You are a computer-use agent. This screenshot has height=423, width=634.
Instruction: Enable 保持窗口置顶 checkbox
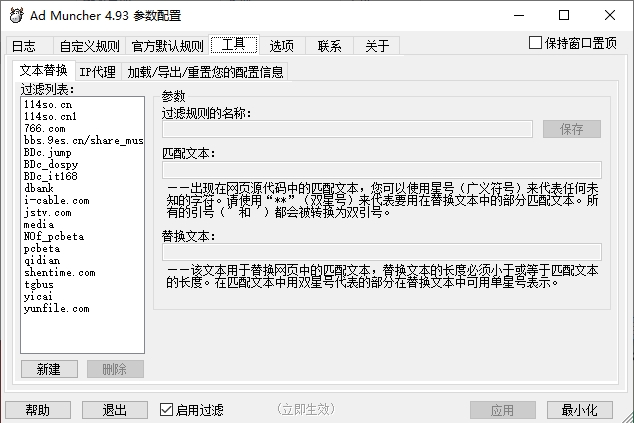point(573,43)
